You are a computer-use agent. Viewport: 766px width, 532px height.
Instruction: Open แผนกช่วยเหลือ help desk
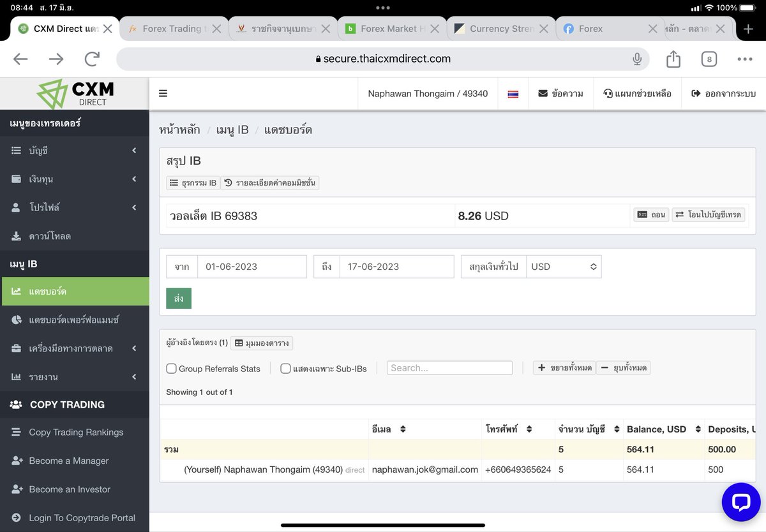point(638,94)
